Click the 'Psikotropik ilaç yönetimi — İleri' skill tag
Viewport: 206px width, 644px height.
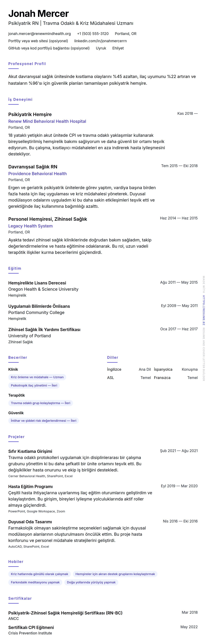point(34,385)
